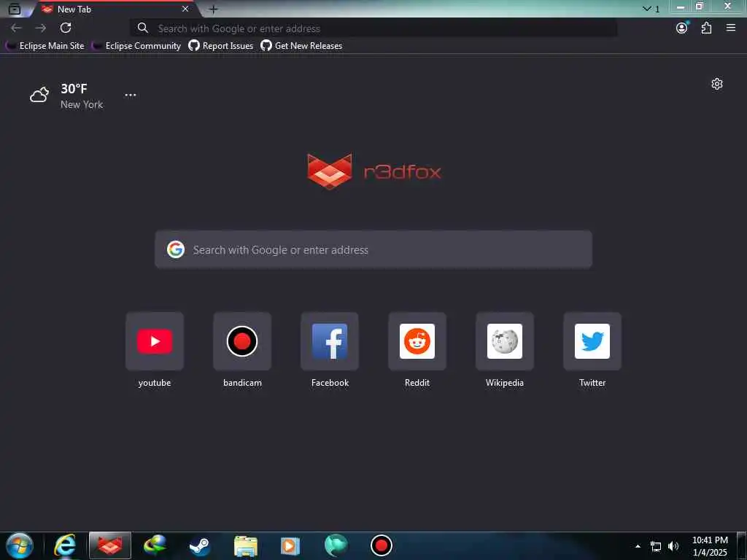
Task: Click the address bar search field
Action: point(373,28)
